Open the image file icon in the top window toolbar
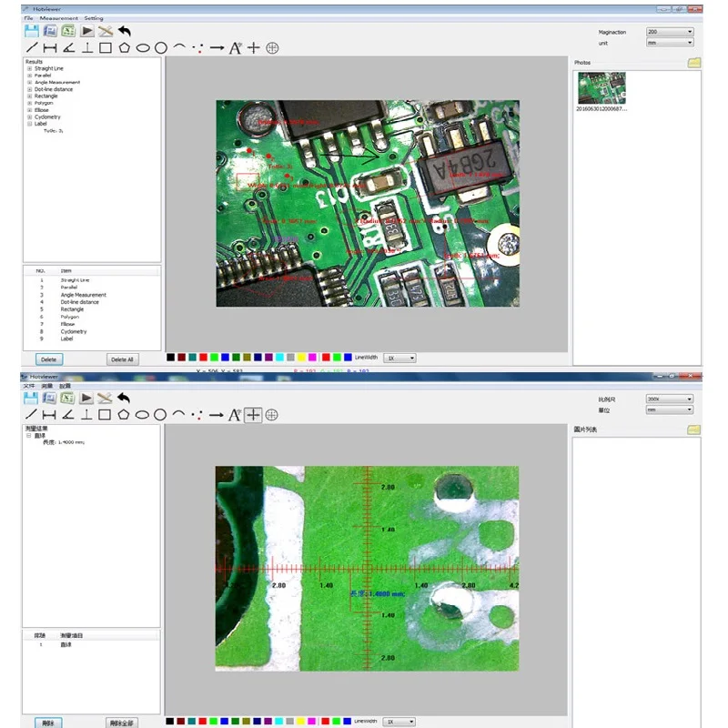Viewport: 728px width, 728px height. [x=50, y=31]
